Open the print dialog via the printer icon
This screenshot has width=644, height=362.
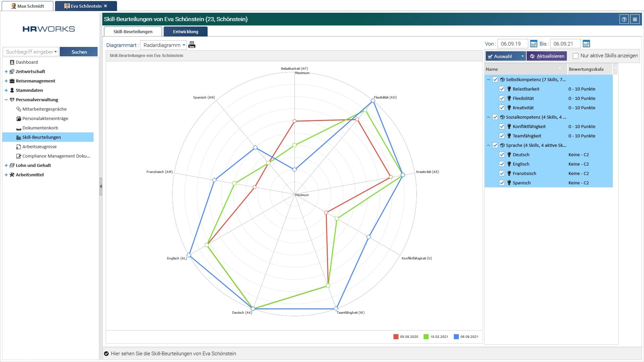[192, 45]
